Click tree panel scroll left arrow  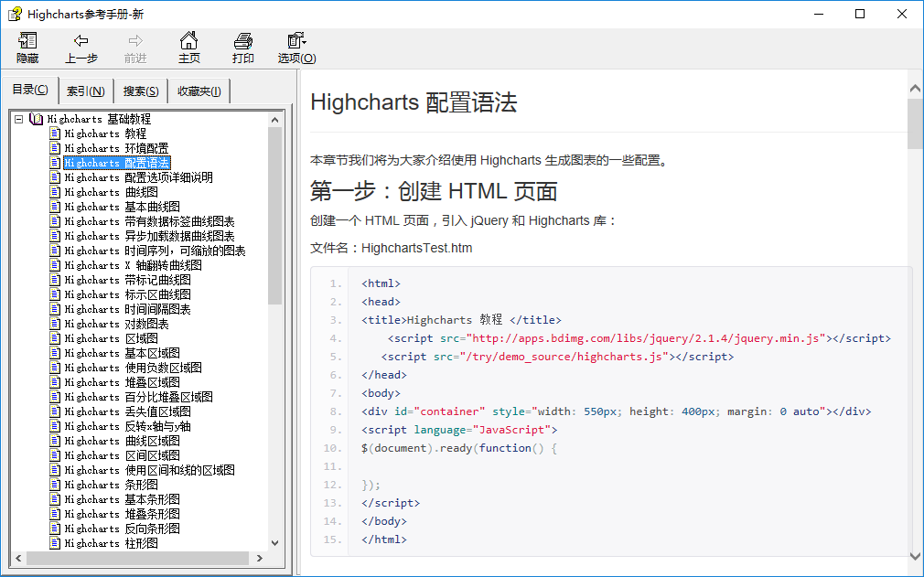[19, 558]
